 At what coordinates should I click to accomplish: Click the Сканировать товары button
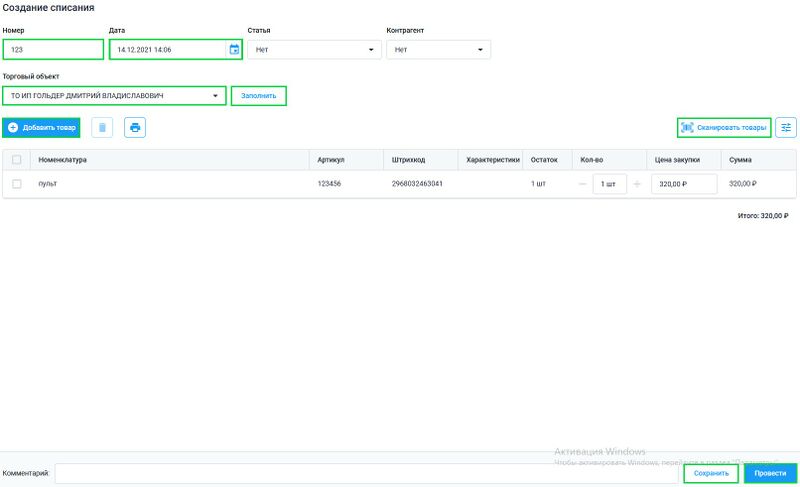pos(724,127)
